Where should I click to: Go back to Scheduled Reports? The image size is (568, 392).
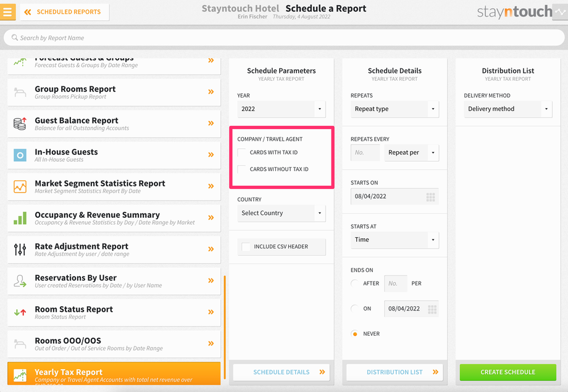64,12
